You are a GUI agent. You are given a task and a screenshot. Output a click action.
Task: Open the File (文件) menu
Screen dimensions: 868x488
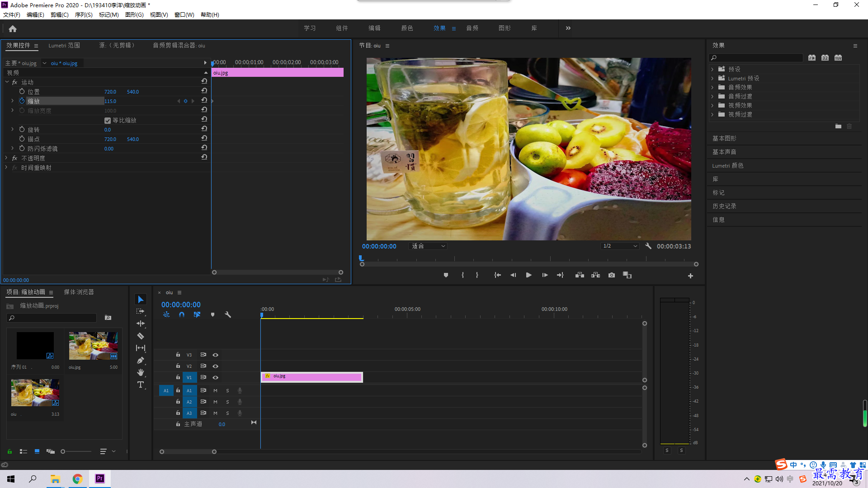point(12,15)
